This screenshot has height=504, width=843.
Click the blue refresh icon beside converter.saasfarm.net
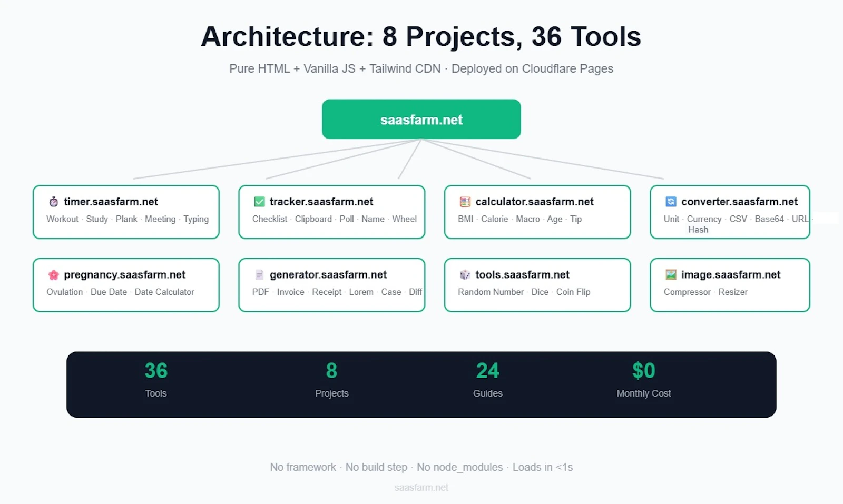pos(671,202)
